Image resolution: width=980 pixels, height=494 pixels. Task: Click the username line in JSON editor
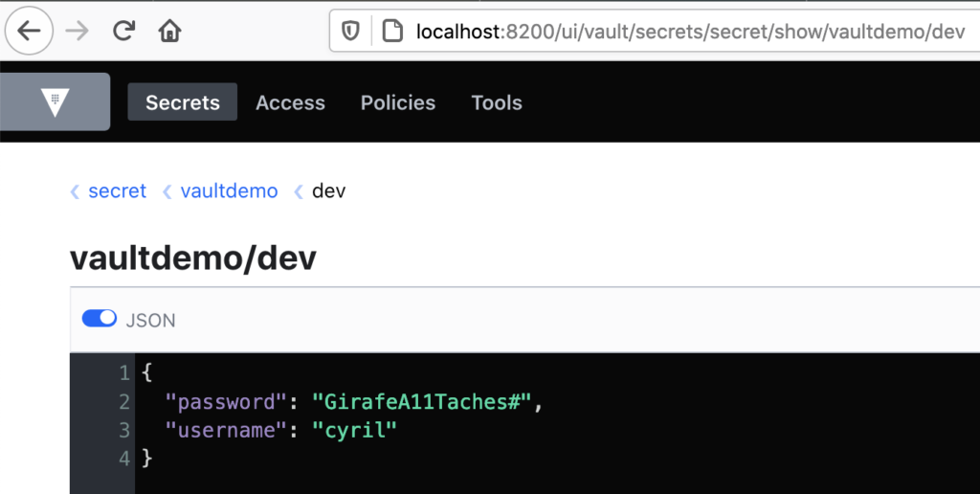281,430
